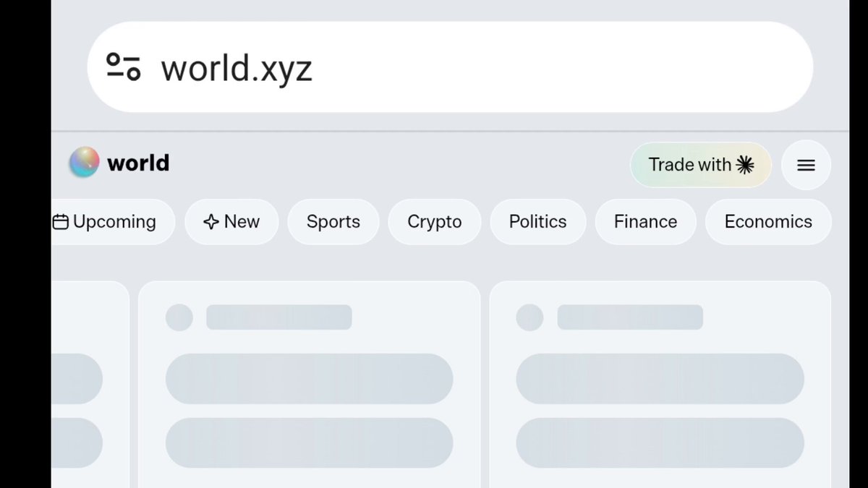Switch to the Upcoming category
The image size is (868, 488).
113,222
